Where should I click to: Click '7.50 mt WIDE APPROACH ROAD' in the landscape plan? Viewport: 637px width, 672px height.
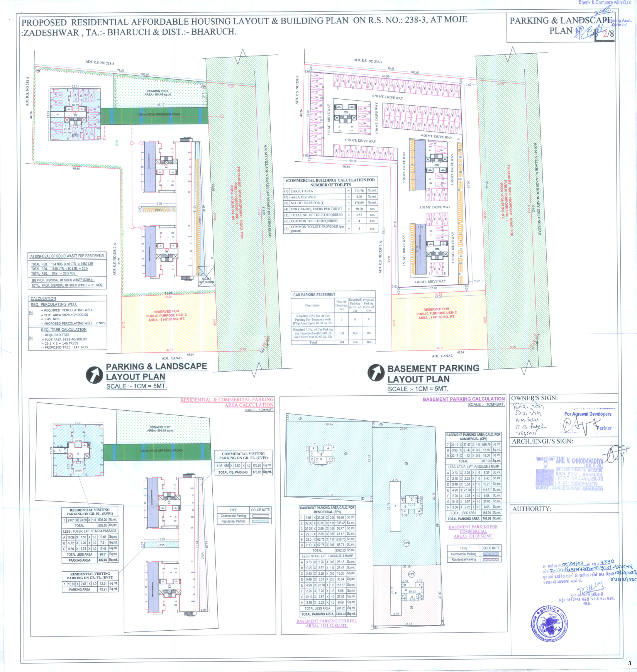tap(158, 115)
